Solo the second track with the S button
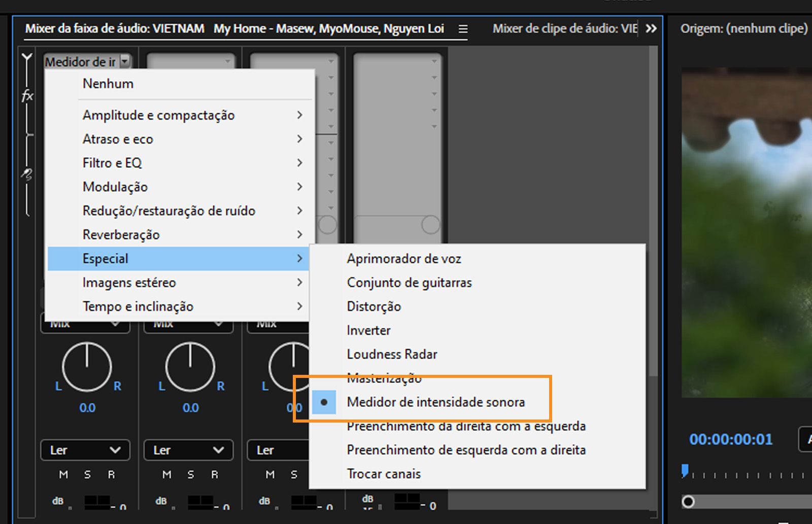Screen dimensions: 812x524 pyautogui.click(x=190, y=474)
